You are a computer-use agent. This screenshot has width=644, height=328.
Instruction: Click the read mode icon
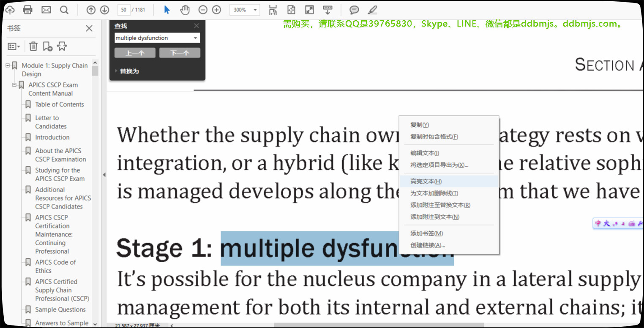328,10
